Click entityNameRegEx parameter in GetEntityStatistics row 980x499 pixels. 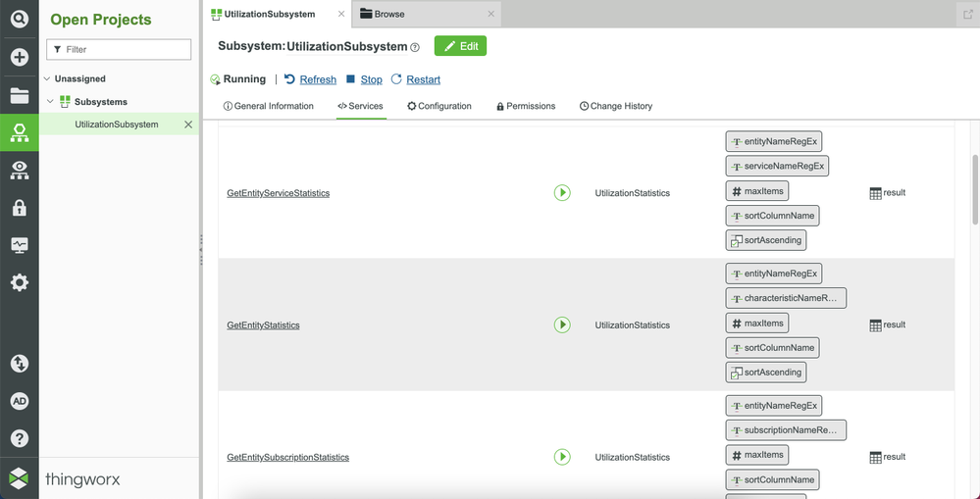click(x=774, y=274)
